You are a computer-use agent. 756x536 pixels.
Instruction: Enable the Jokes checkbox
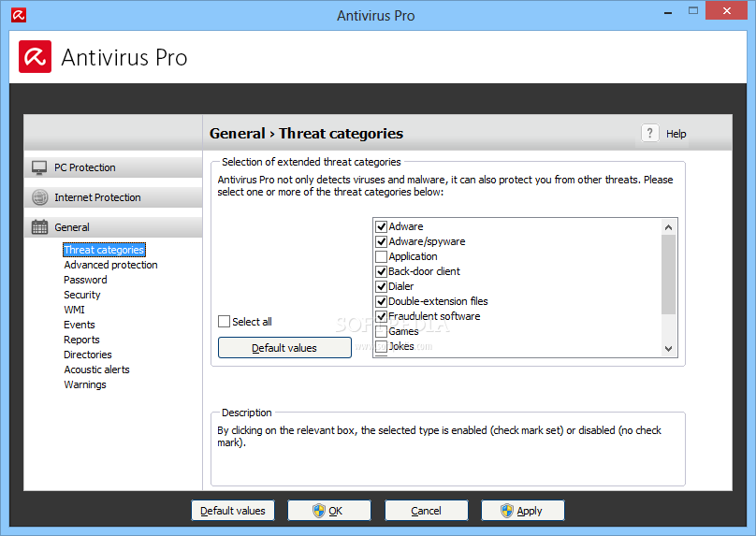[x=382, y=346]
